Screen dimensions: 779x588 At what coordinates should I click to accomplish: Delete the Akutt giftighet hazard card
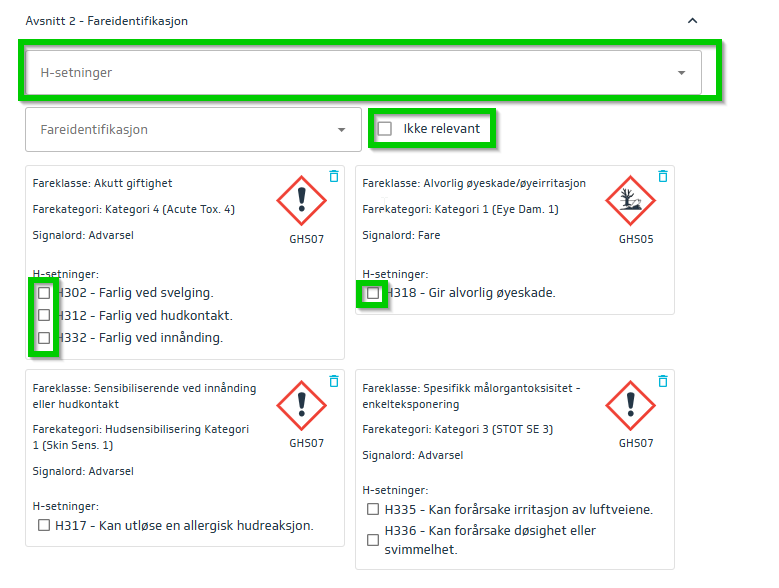click(x=333, y=176)
